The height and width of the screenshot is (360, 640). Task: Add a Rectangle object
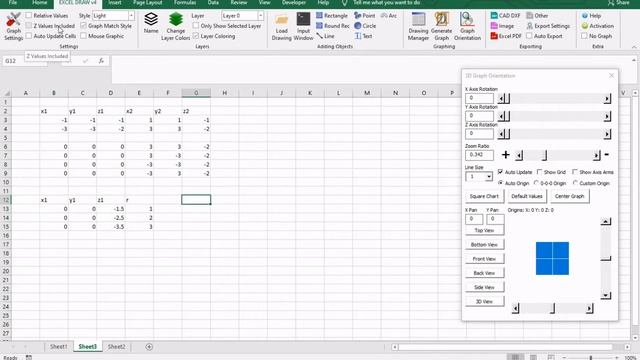click(332, 16)
